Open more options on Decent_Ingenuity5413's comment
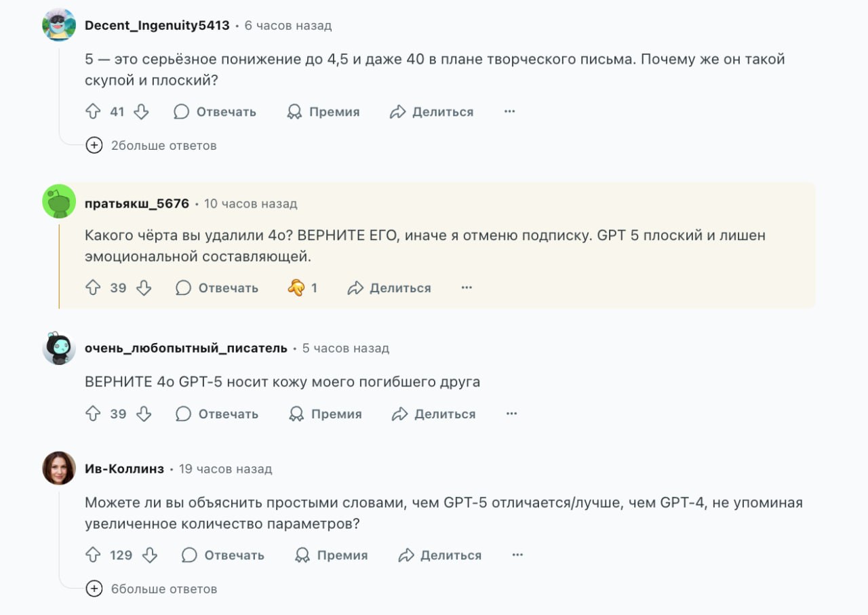 [x=510, y=112]
